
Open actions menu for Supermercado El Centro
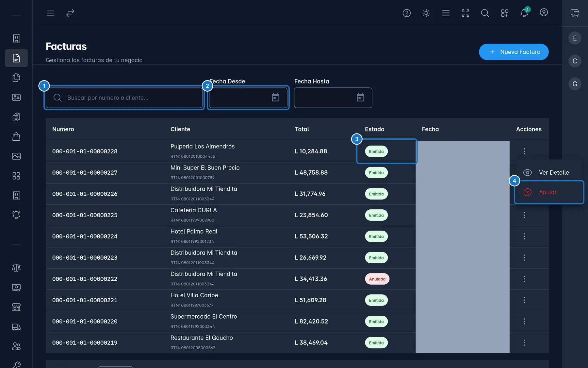click(524, 321)
